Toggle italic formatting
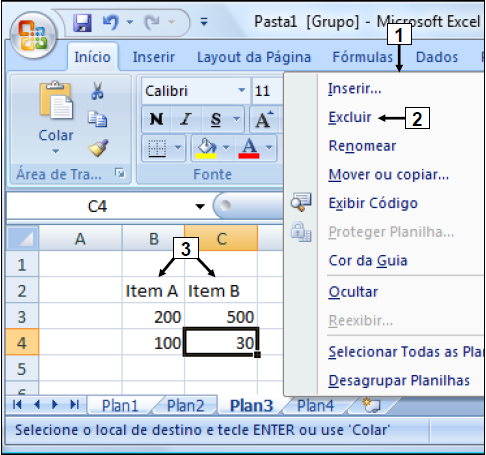 (x=186, y=119)
